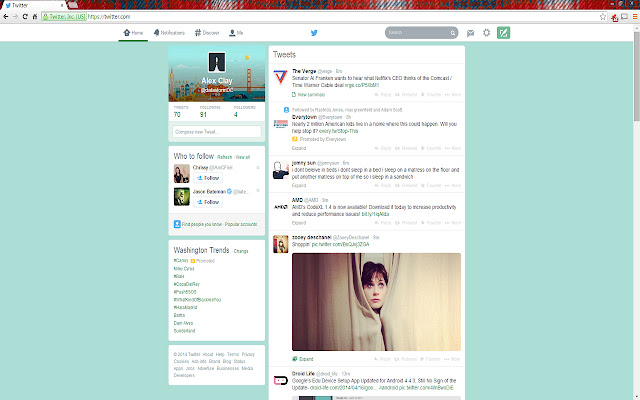Follow the Chelsey account
The height and width of the screenshot is (400, 640).
click(x=208, y=178)
